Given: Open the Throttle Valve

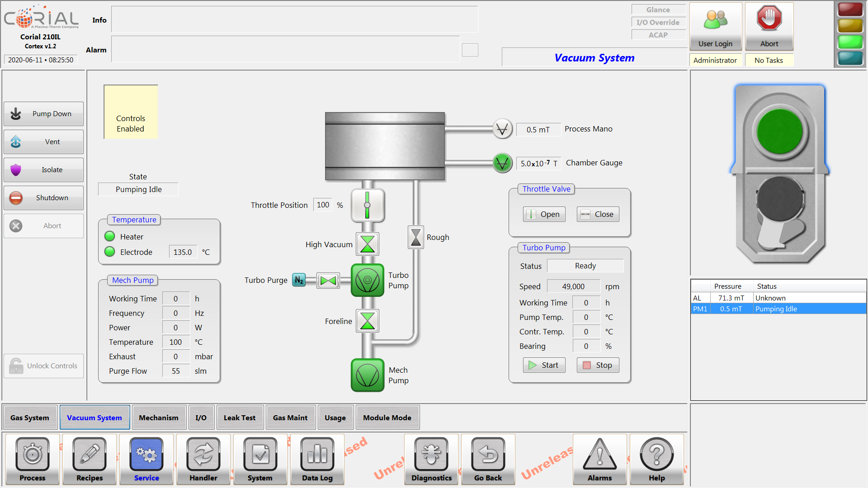Looking at the screenshot, I should (544, 214).
